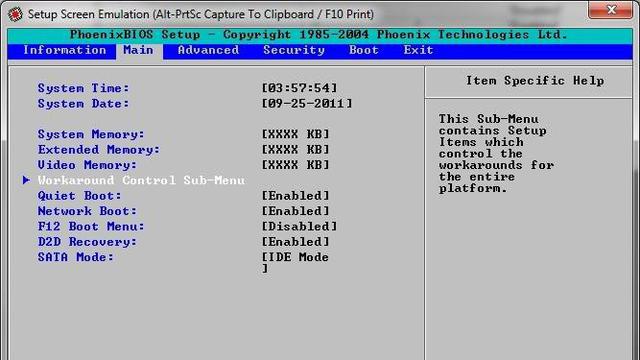Open the Information tab
The height and width of the screenshot is (360, 640).
pos(64,50)
